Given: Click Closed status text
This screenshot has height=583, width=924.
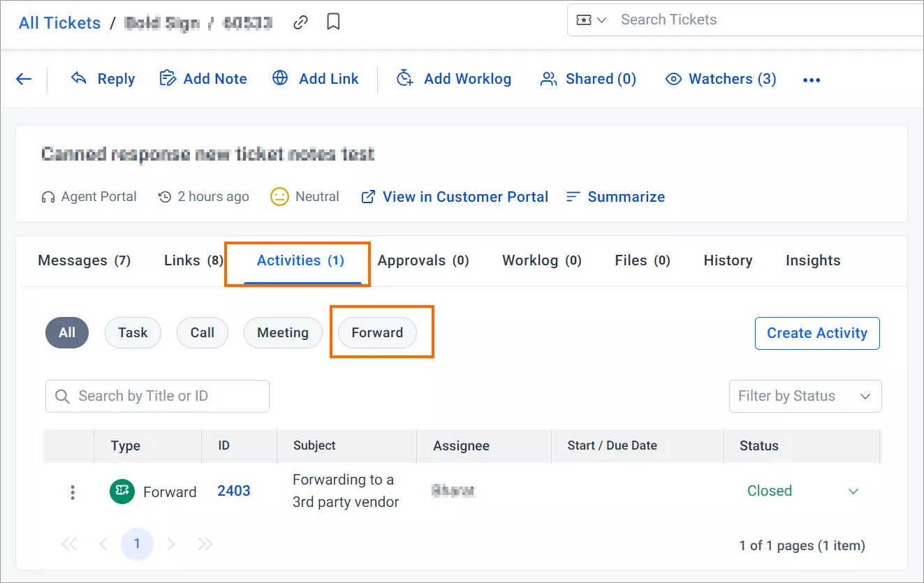Looking at the screenshot, I should click(770, 491).
